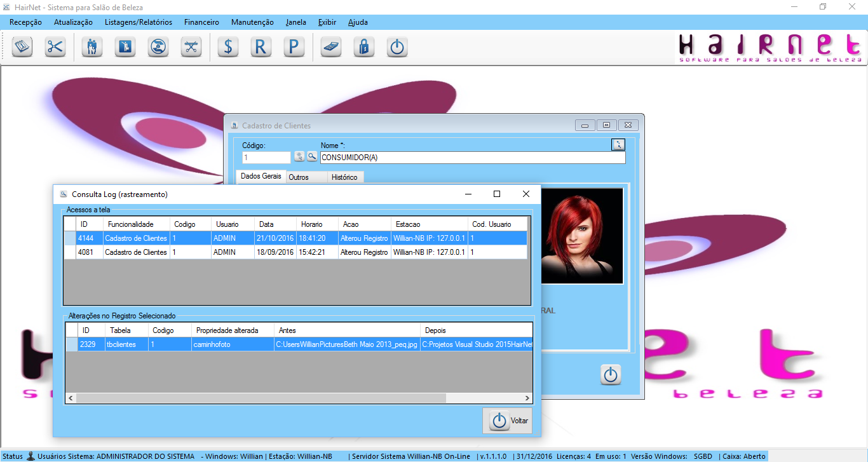868x462 pixels.
Task: Minimize the Consulta Log window
Action: tap(468, 194)
